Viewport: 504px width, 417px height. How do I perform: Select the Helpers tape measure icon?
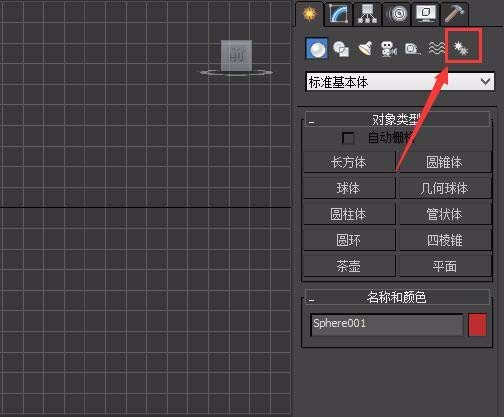pyautogui.click(x=413, y=49)
